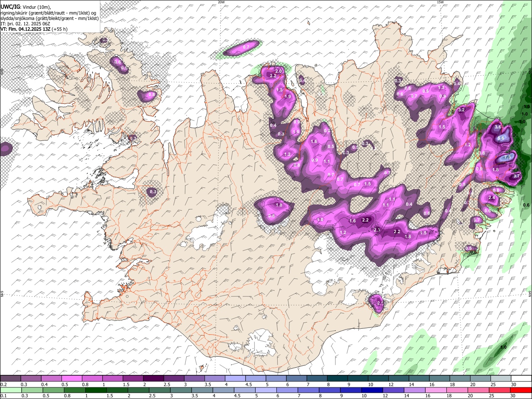Click the 1.3 snowfall value
This screenshot has height=399, width=532.
(x=441, y=88)
